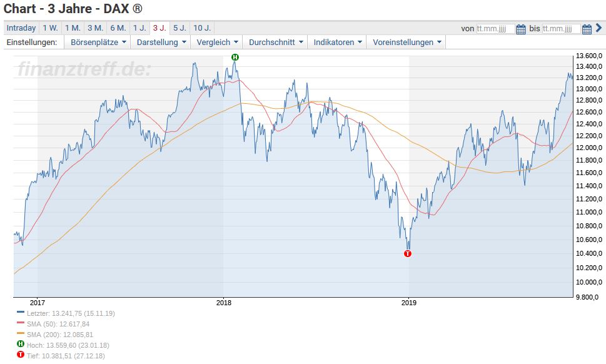Click legend text 'SMA (50): 12.617,84'
The image size is (606, 364).
click(58, 324)
